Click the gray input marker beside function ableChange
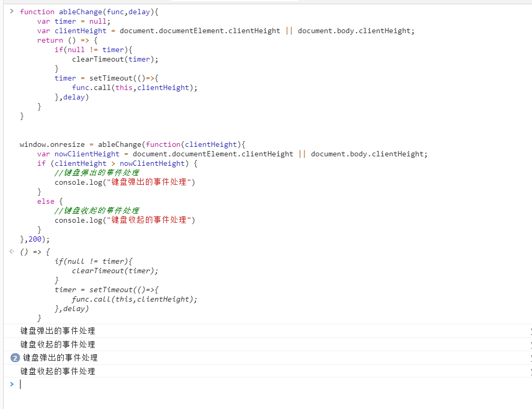Screen dimensions: 532x409 12,11
